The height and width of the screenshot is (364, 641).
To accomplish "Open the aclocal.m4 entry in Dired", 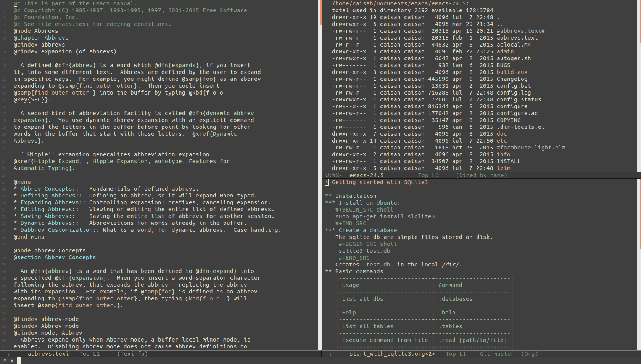I will point(514,45).
